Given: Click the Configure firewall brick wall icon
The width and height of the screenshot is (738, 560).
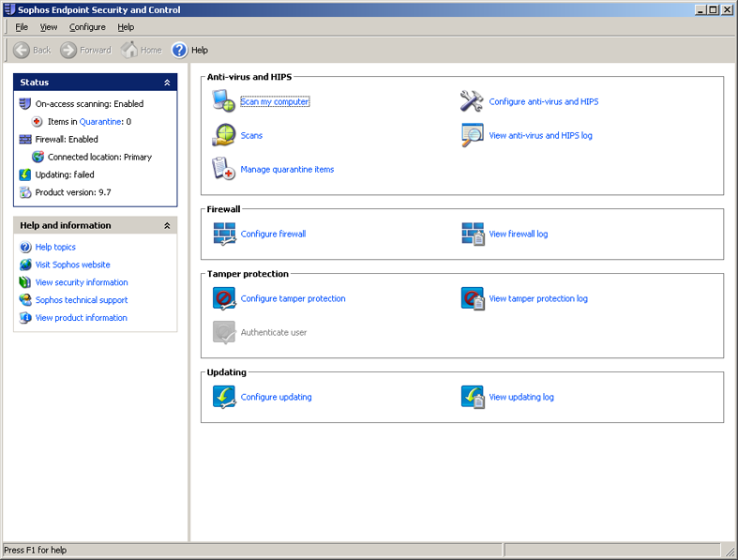Looking at the screenshot, I should (x=223, y=234).
